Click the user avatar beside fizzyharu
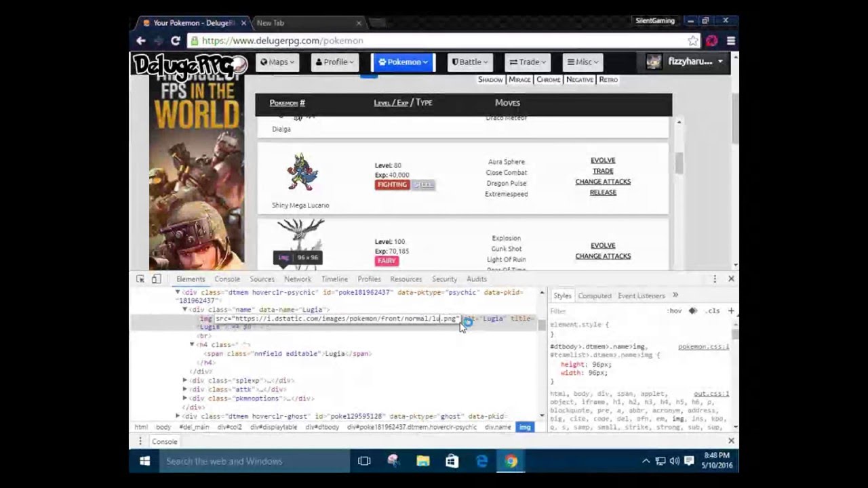 654,62
